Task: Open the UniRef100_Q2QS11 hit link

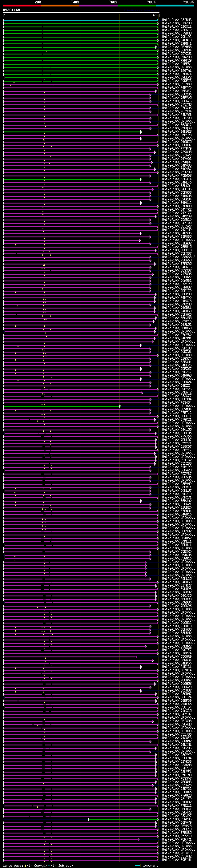Action: [177, 26]
